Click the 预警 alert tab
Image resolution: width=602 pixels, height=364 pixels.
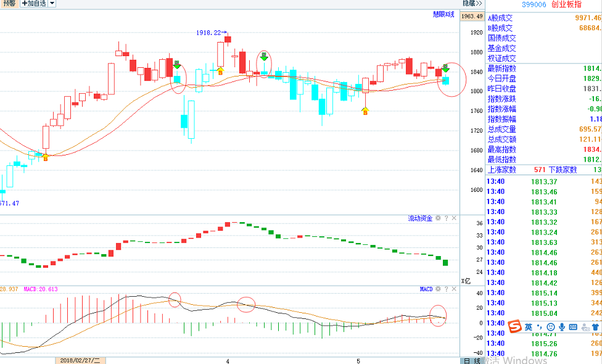(x=8, y=3)
